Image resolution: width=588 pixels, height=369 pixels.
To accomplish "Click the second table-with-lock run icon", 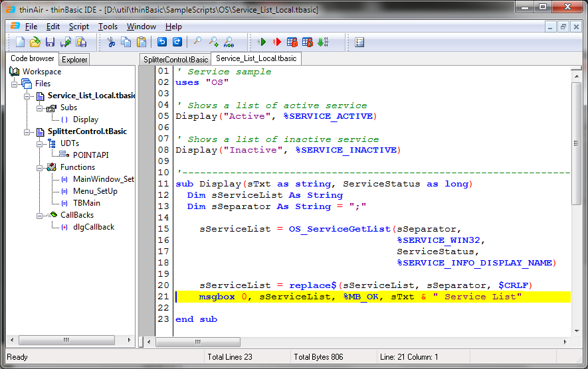I will click(308, 42).
